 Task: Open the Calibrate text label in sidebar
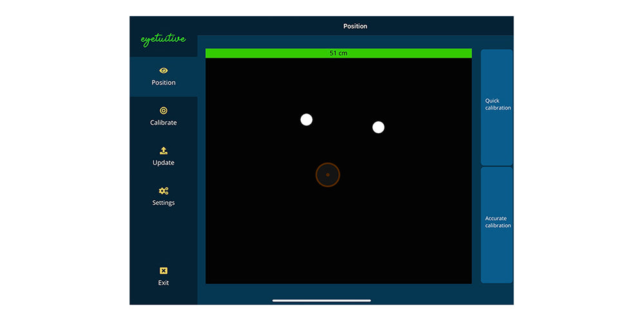(164, 122)
